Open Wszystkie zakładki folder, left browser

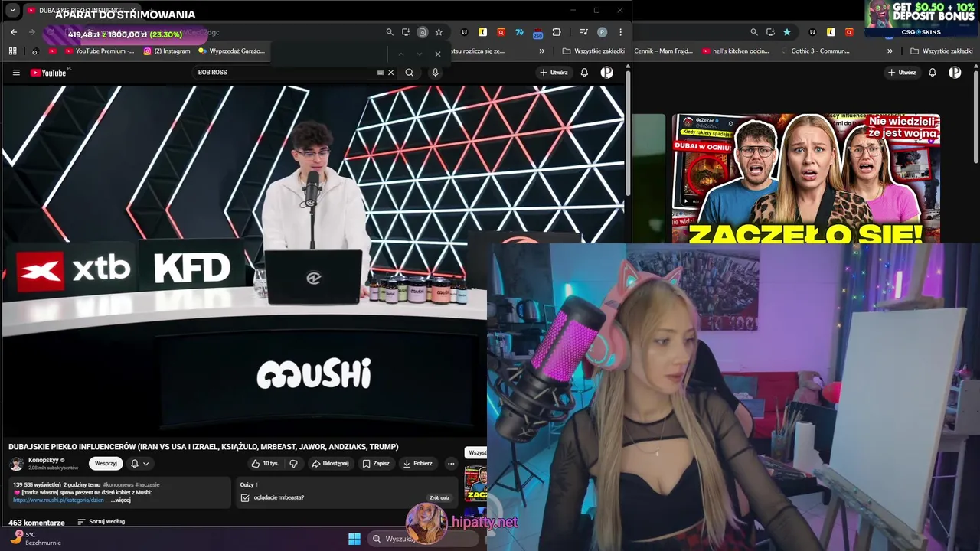pos(593,51)
